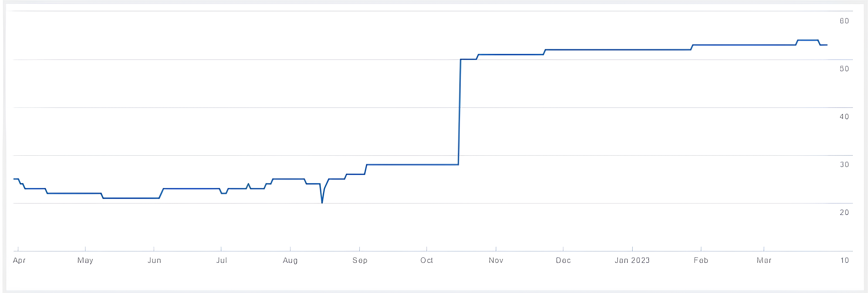Viewport: 868px width, 293px height.
Task: Click the Apr label on the time axis
Action: (19, 260)
